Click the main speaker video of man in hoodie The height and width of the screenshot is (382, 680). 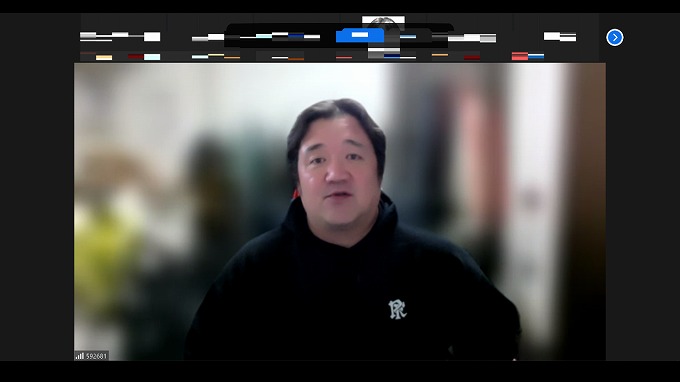tap(340, 212)
